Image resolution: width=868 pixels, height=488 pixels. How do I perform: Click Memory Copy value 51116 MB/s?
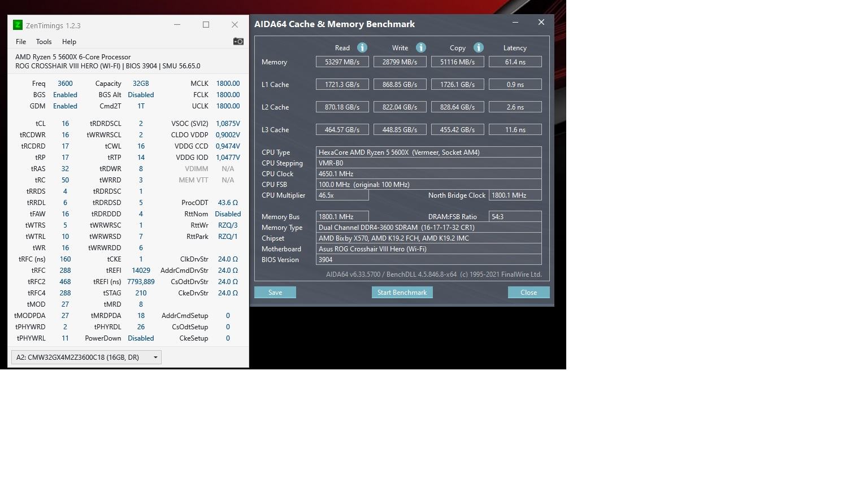pos(458,62)
